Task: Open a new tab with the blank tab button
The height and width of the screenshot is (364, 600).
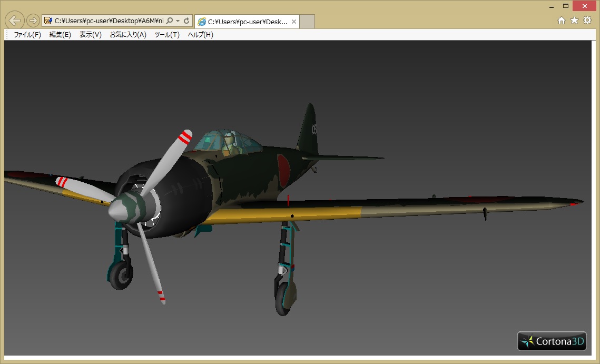Action: click(307, 22)
